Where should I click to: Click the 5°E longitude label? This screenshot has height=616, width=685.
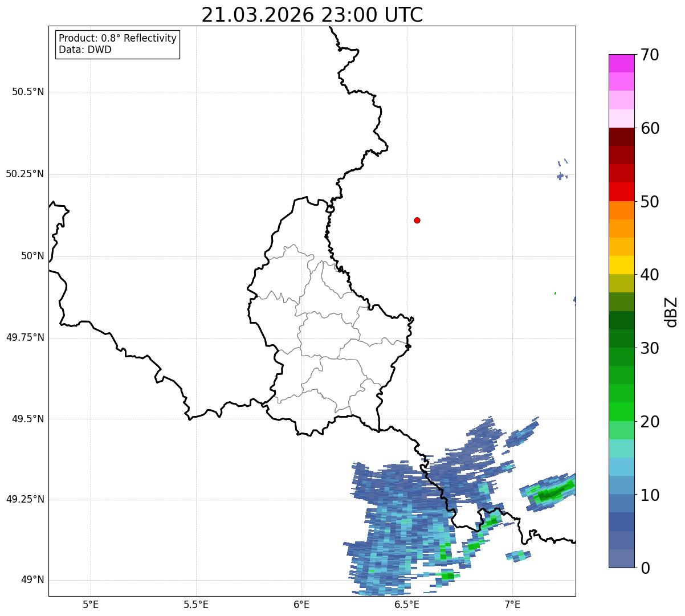91,605
